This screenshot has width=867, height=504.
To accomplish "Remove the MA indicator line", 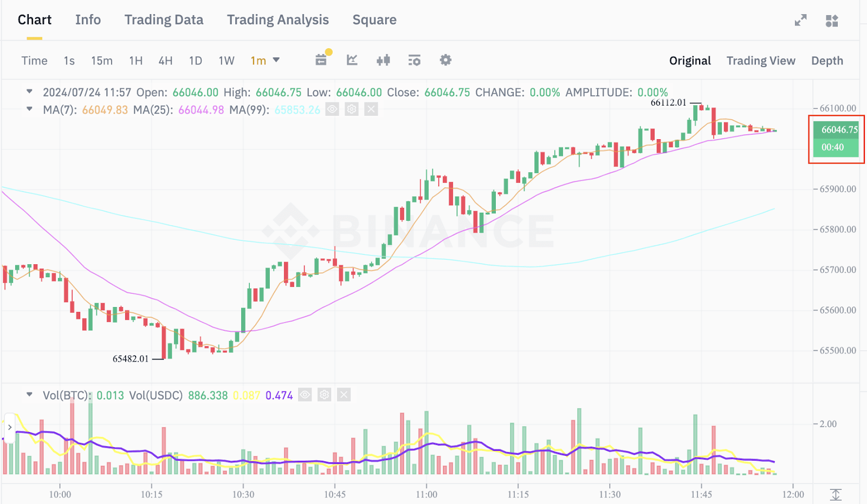I will click(x=371, y=109).
